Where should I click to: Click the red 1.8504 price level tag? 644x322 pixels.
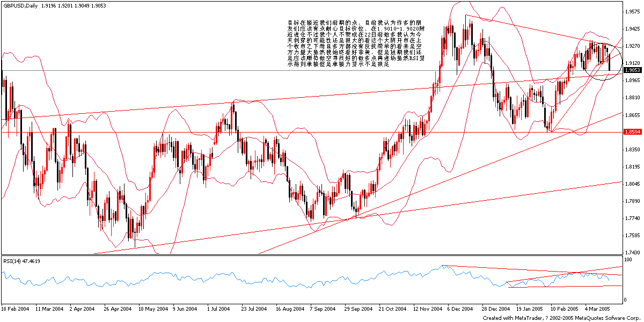pos(633,132)
